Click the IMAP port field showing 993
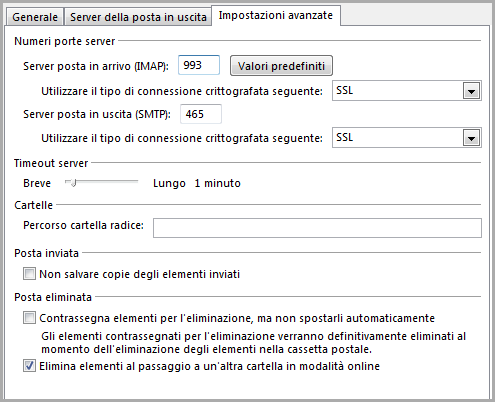495x402 pixels. (199, 65)
